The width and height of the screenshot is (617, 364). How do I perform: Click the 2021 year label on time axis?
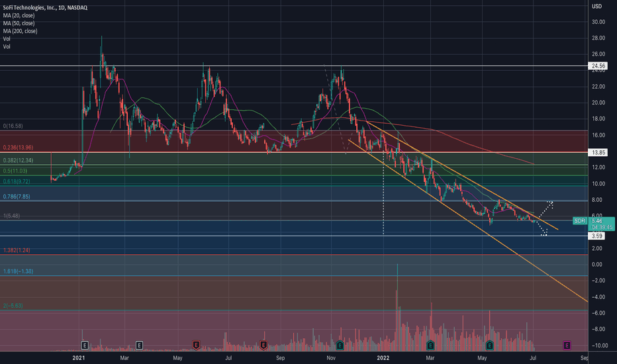click(x=79, y=358)
